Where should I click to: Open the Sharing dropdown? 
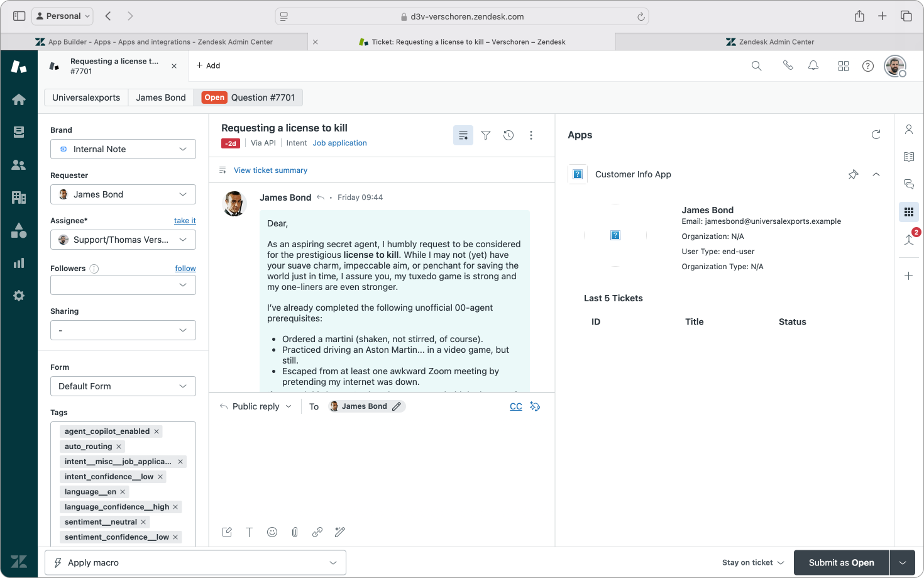pos(123,330)
